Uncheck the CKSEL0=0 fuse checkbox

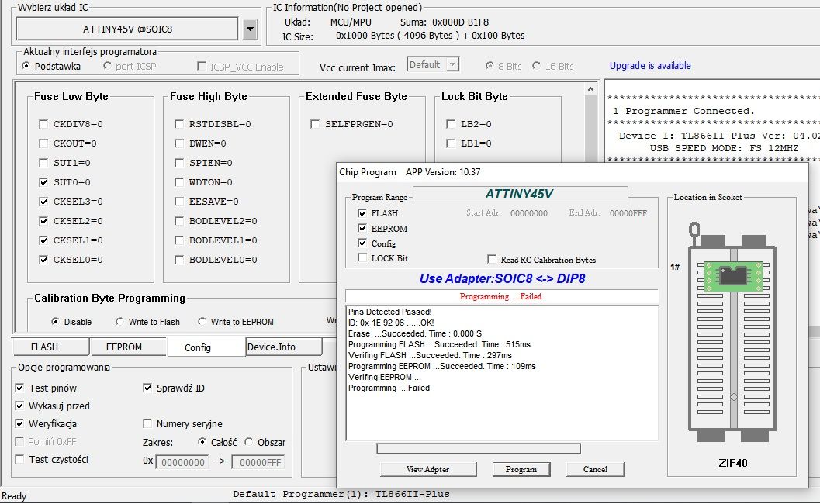click(x=43, y=259)
